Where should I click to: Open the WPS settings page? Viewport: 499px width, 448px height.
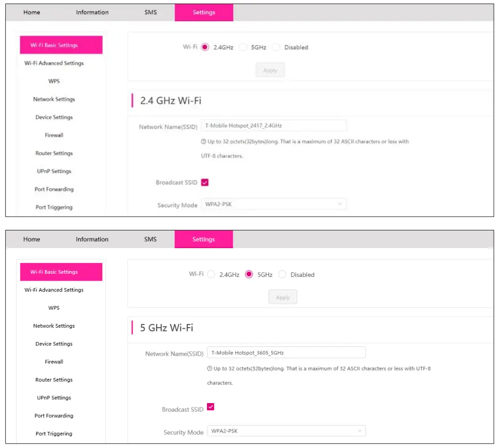point(53,81)
